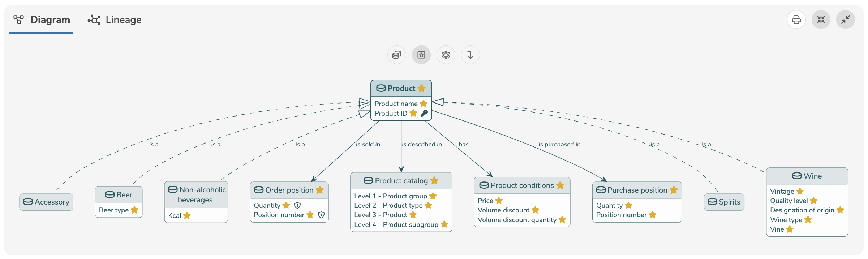
Task: Toggle the starred-box highlight button
Action: (421, 55)
